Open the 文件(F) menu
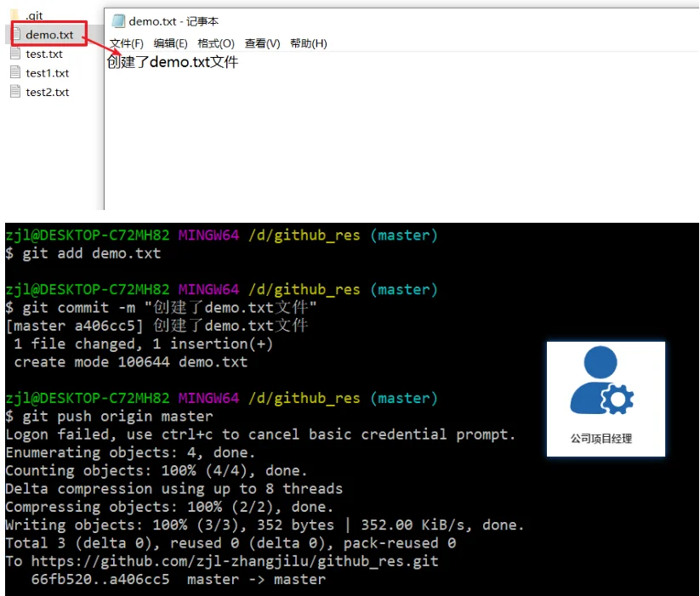700x596 pixels. point(126,43)
